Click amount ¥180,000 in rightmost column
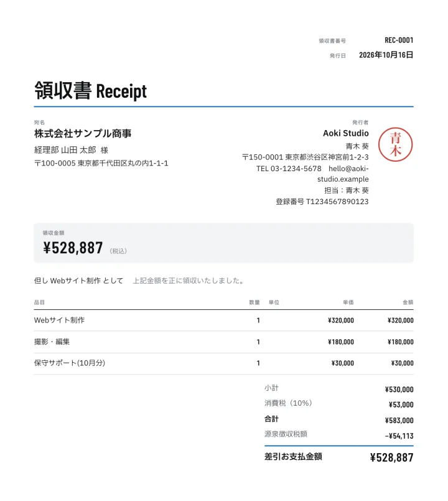The width and height of the screenshot is (448, 501). coord(400,342)
